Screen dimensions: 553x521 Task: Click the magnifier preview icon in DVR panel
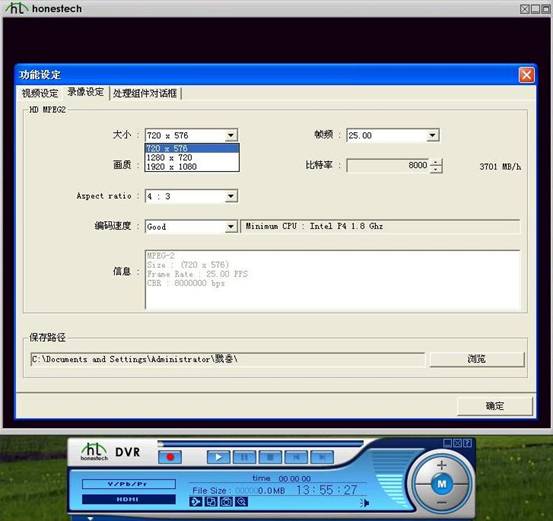(242, 501)
